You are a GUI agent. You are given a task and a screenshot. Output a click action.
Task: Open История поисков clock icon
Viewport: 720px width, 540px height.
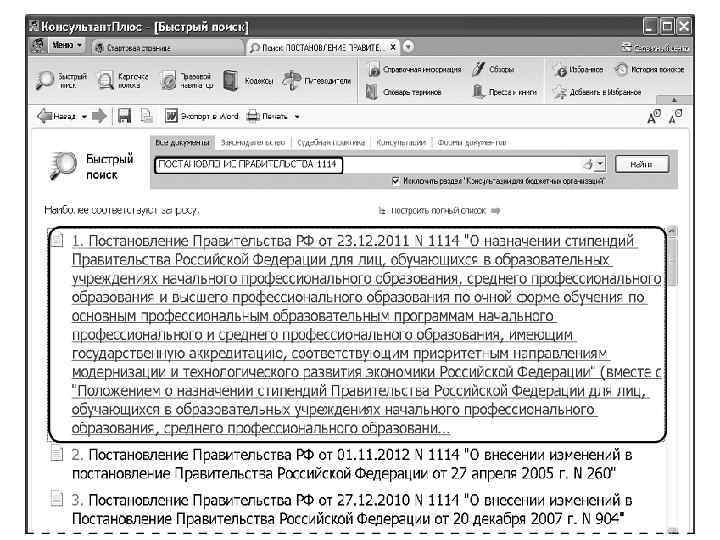pos(621,69)
